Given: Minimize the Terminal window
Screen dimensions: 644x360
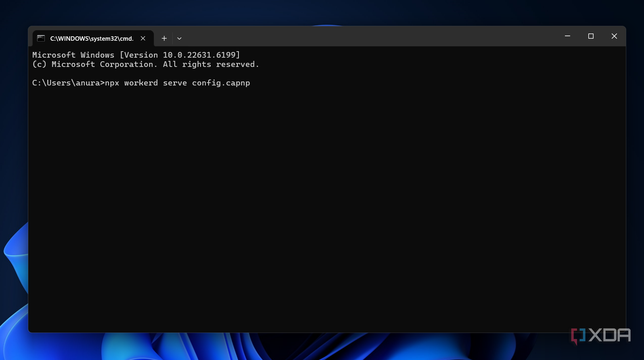Looking at the screenshot, I should (x=567, y=36).
